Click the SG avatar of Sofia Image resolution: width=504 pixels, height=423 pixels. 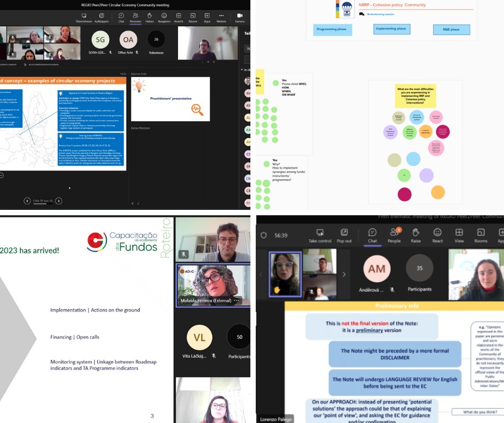(x=100, y=40)
